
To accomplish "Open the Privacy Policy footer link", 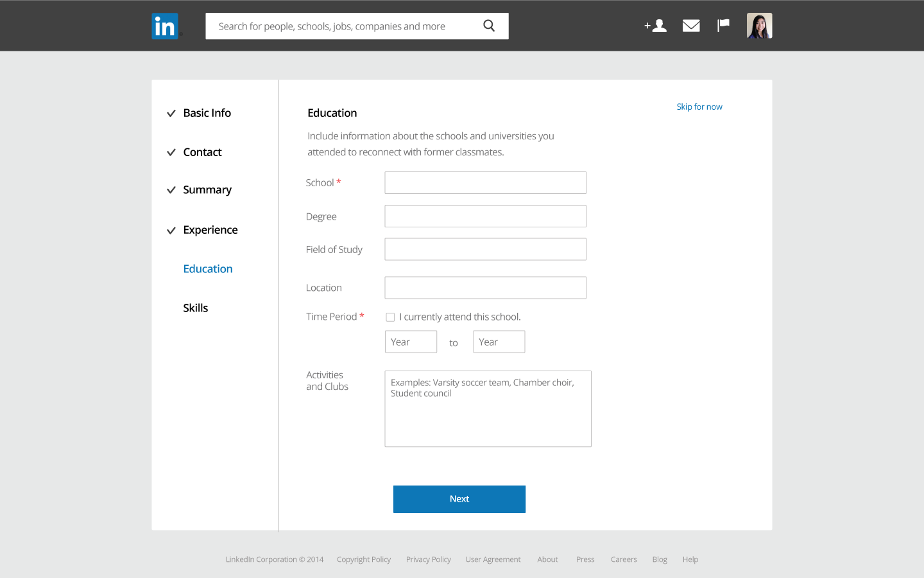I will [x=429, y=559].
